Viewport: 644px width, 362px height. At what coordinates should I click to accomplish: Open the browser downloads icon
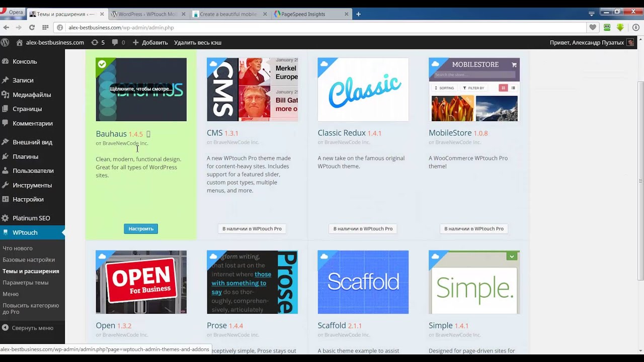pos(636,28)
